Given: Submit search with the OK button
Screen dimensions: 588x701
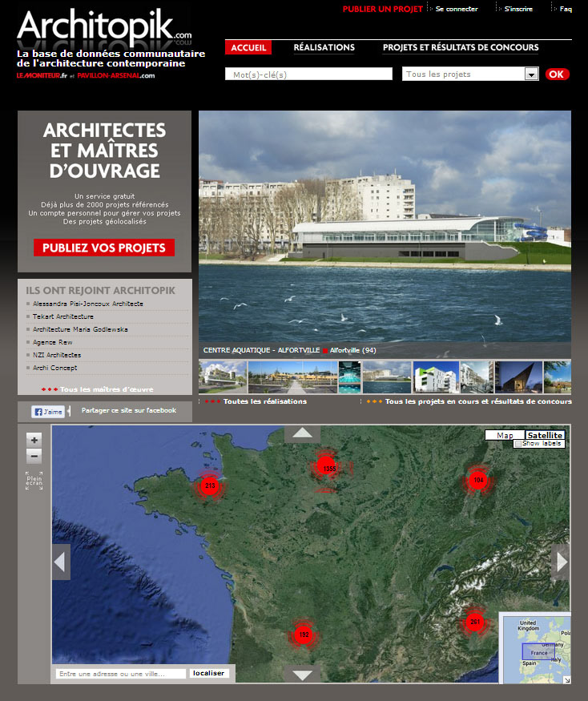Looking at the screenshot, I should click(557, 75).
